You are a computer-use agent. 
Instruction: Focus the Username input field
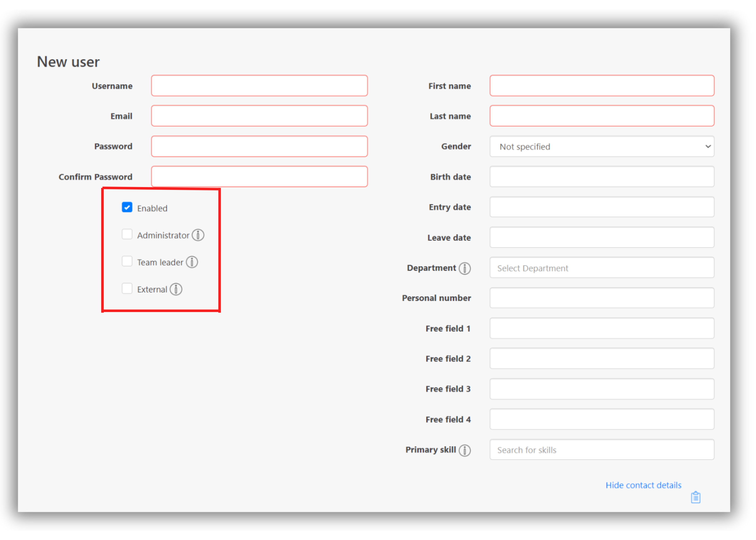(x=259, y=86)
